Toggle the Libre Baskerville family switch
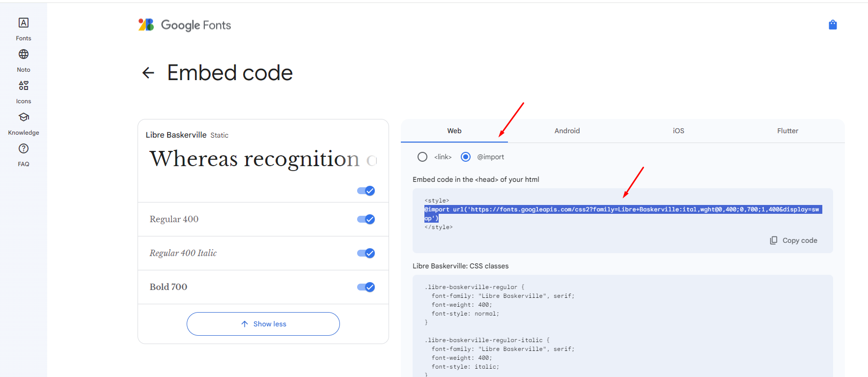 pyautogui.click(x=366, y=191)
